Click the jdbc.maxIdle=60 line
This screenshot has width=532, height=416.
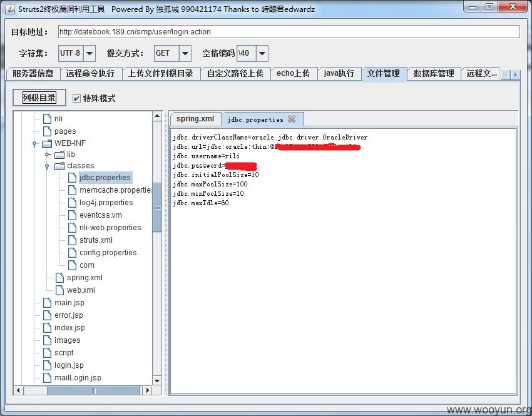click(x=201, y=203)
